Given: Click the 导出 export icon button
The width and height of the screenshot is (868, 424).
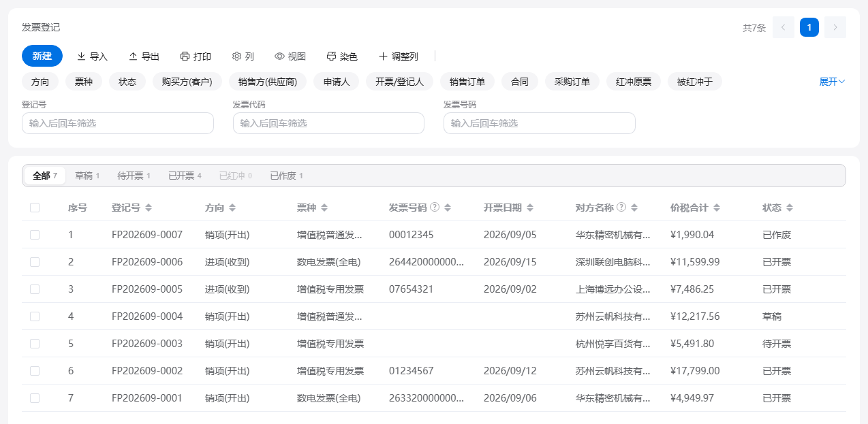Looking at the screenshot, I should 144,56.
